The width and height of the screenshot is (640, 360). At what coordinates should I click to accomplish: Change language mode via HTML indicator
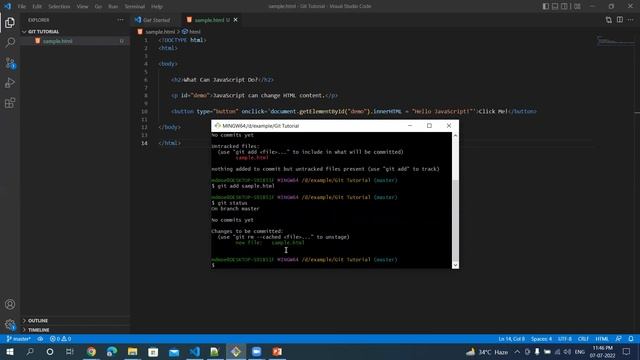(x=602, y=339)
